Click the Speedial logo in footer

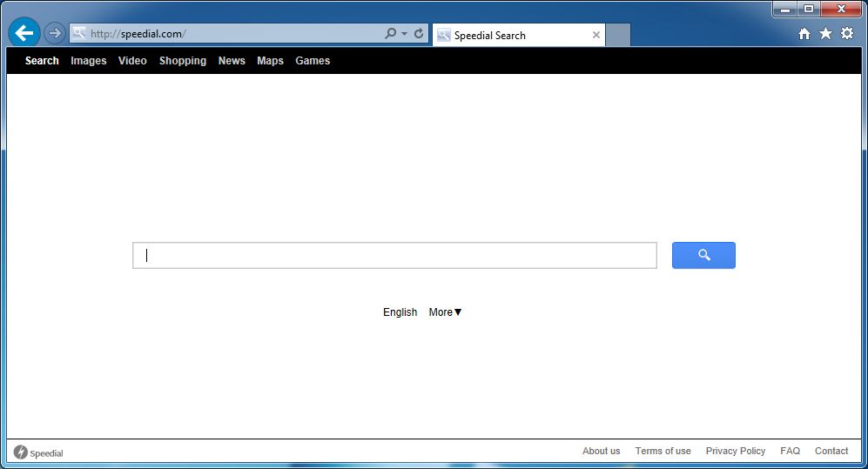tap(38, 452)
